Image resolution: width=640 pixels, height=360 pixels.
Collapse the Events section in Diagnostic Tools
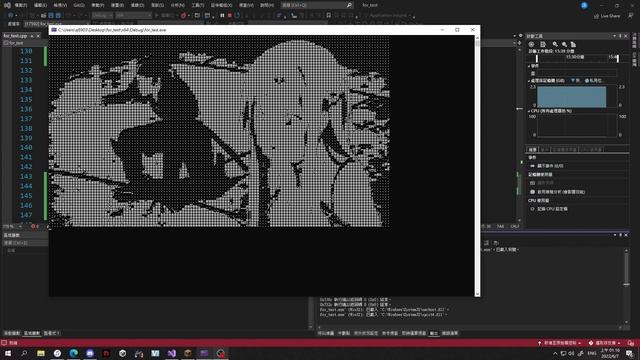point(529,66)
